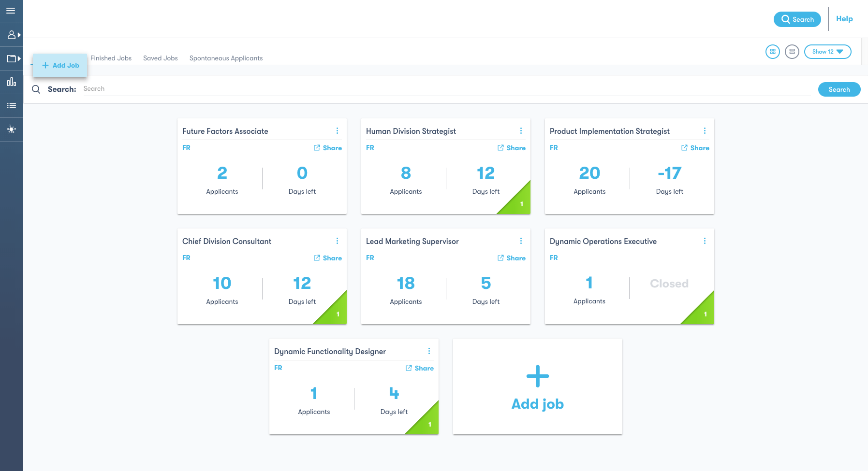The width and height of the screenshot is (868, 471).
Task: Click green corner badge on Chief Division Consultant
Action: 335,313
